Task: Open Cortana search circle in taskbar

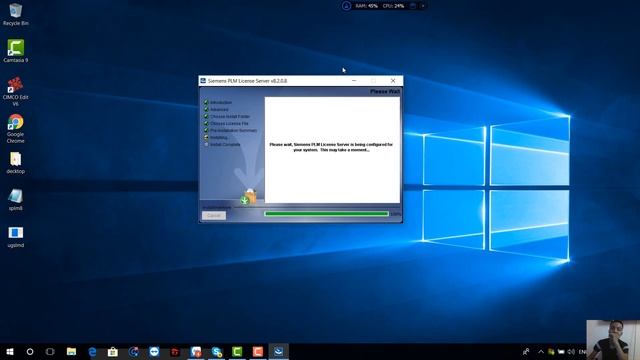Action: tap(30, 351)
